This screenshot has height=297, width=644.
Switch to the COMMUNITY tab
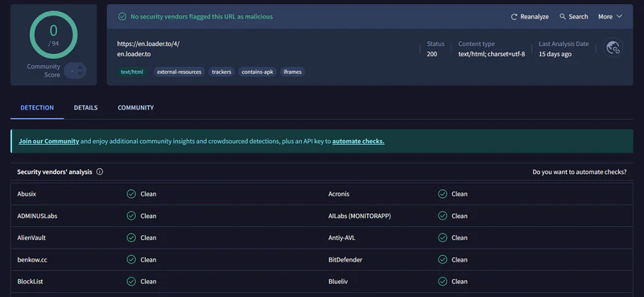135,108
